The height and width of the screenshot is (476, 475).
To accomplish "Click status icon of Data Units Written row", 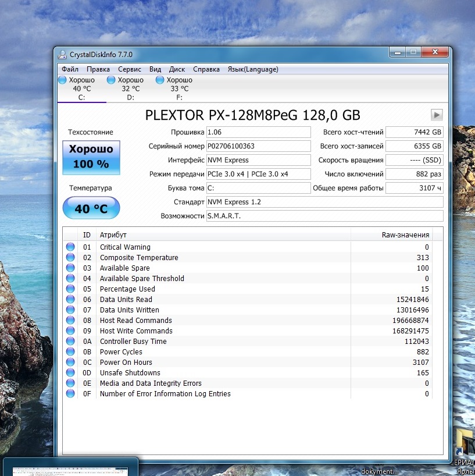I will 70,310.
